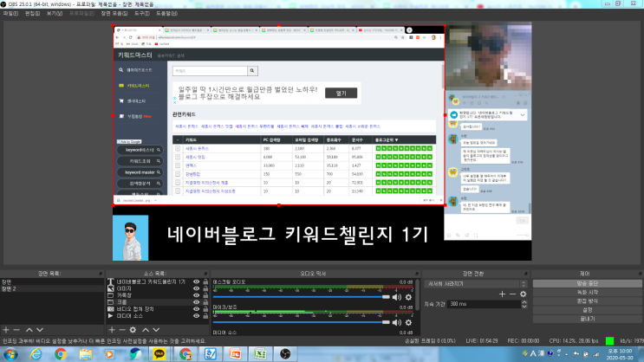The image size is (644, 362).
Task: Click the 편집 방식 button
Action: click(588, 301)
